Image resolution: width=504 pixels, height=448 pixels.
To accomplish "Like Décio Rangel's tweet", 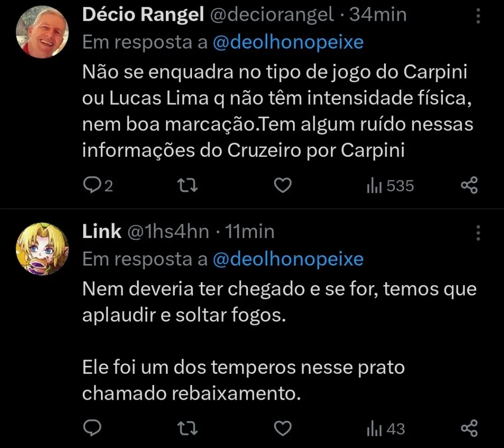I will 282,185.
